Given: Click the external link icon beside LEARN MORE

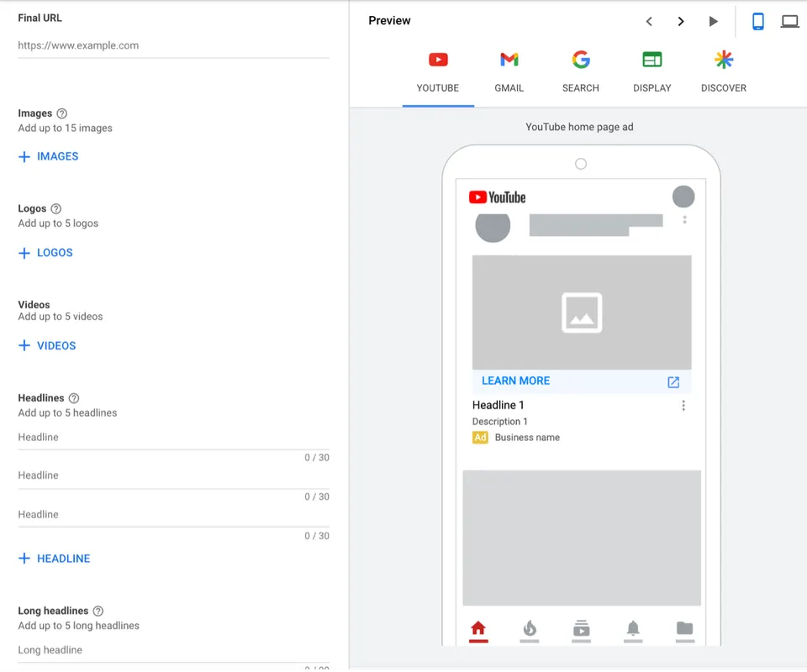Looking at the screenshot, I should tap(673, 382).
